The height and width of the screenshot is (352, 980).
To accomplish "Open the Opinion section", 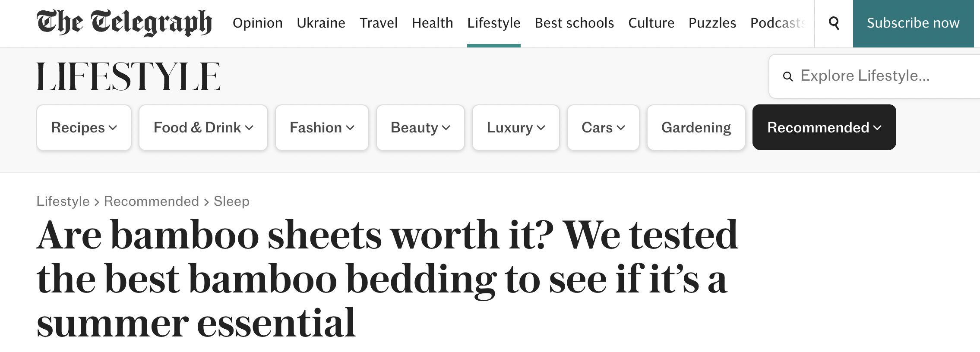I will (257, 23).
